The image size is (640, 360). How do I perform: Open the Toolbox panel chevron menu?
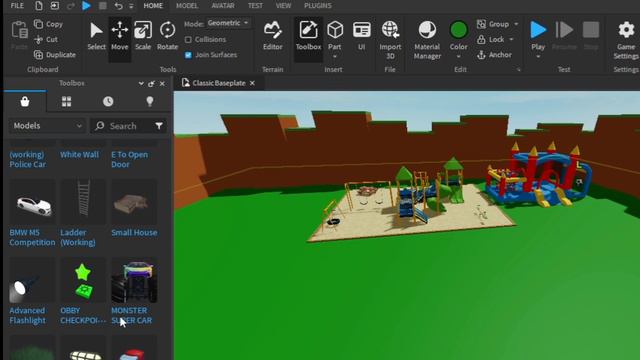click(x=141, y=84)
